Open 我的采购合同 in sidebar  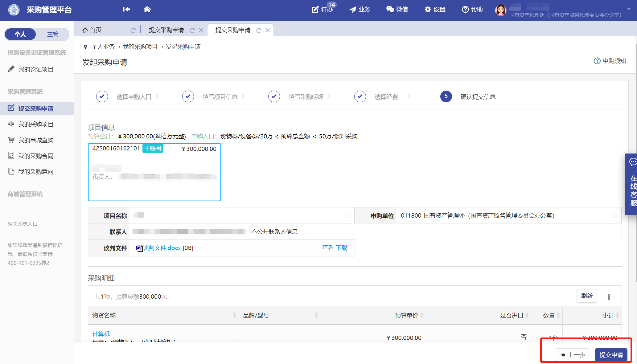(36, 156)
